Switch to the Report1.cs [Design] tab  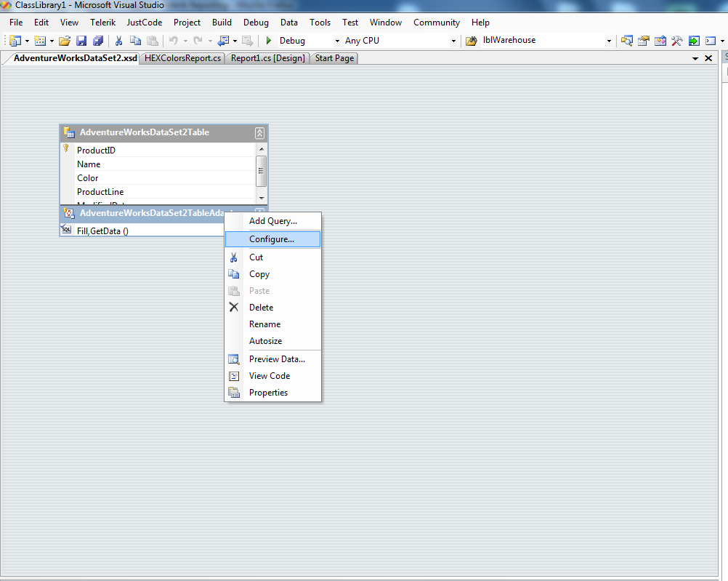tap(268, 58)
